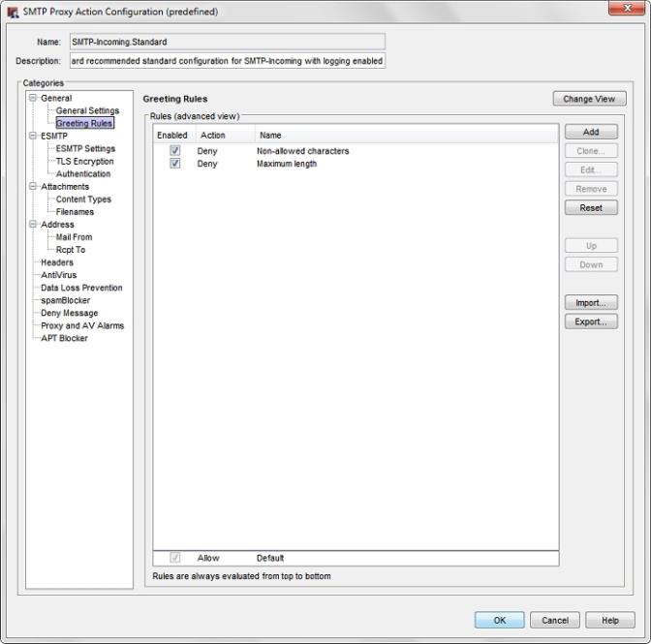Select Proxy and AV Alarms
This screenshot has height=644, width=651.
pyautogui.click(x=82, y=325)
